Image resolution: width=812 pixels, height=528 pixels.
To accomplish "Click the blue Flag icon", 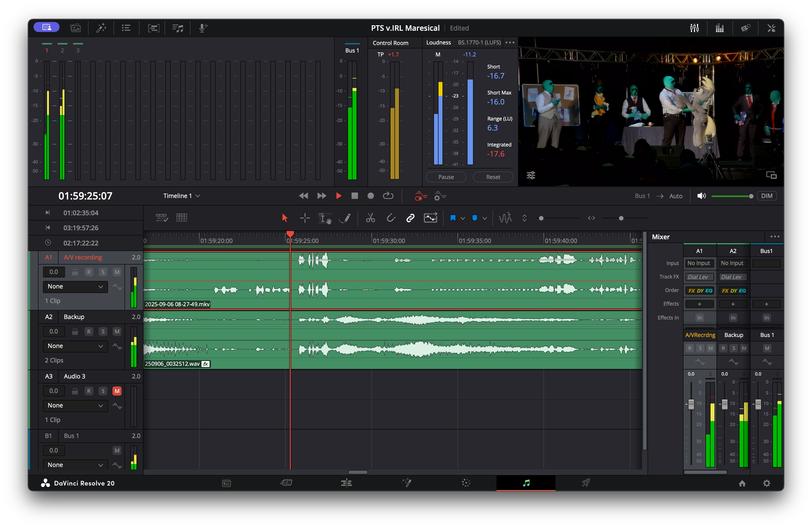I will 453,218.
